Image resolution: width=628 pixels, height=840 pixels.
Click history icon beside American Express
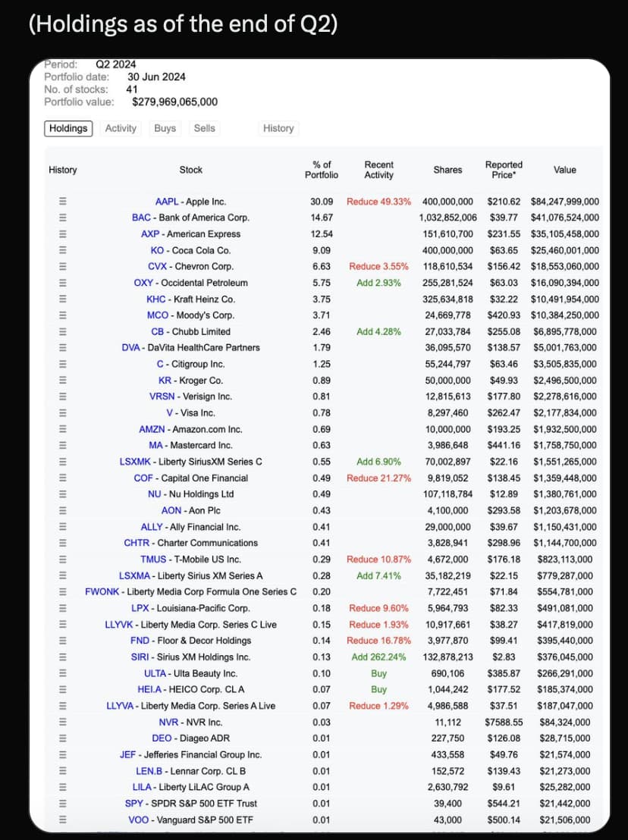click(x=63, y=234)
